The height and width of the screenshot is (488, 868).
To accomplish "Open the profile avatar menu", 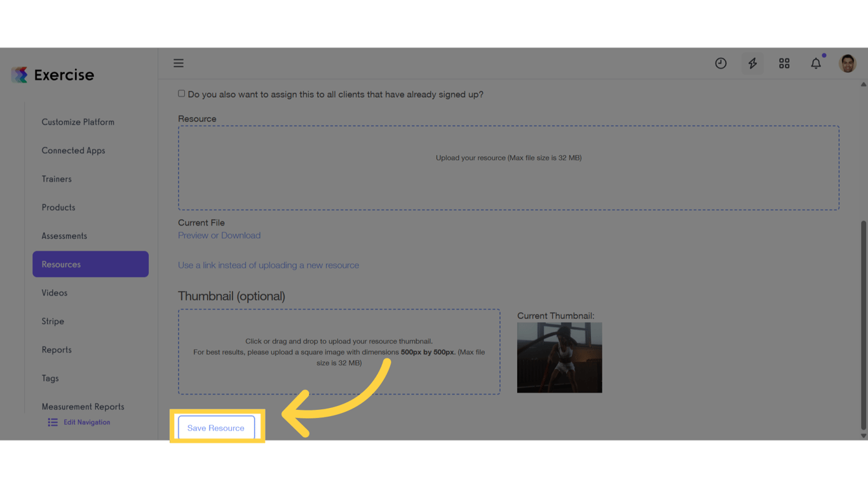I will click(x=848, y=63).
